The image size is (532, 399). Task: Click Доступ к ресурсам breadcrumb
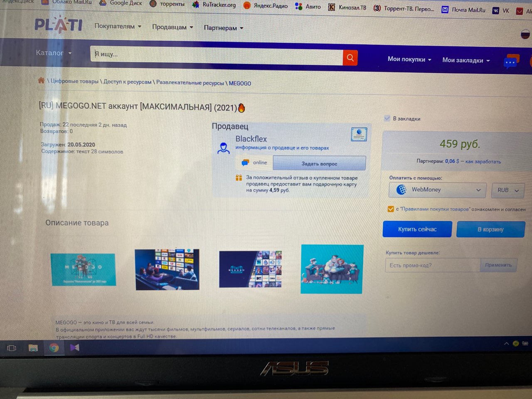point(127,82)
